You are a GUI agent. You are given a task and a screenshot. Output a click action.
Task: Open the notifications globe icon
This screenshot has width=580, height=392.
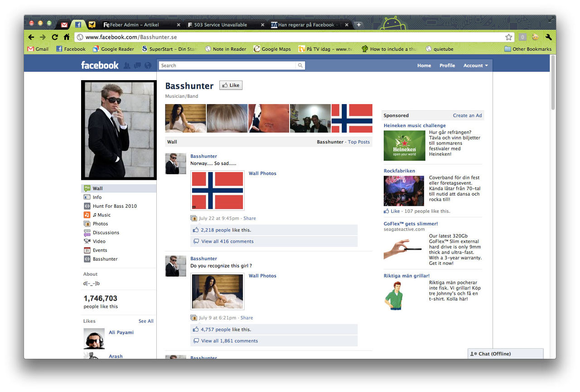(147, 65)
